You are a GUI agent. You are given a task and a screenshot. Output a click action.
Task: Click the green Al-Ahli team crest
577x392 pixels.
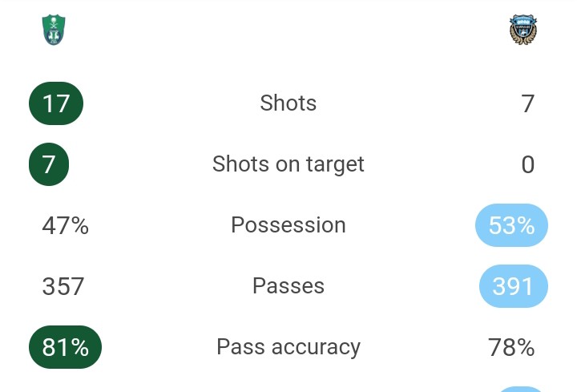click(54, 30)
